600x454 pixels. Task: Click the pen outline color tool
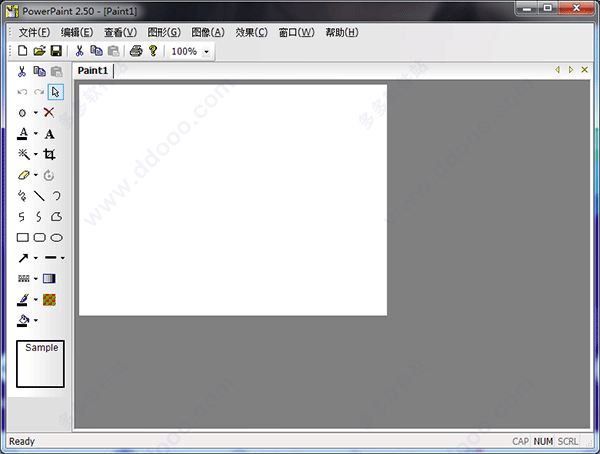pos(23,299)
